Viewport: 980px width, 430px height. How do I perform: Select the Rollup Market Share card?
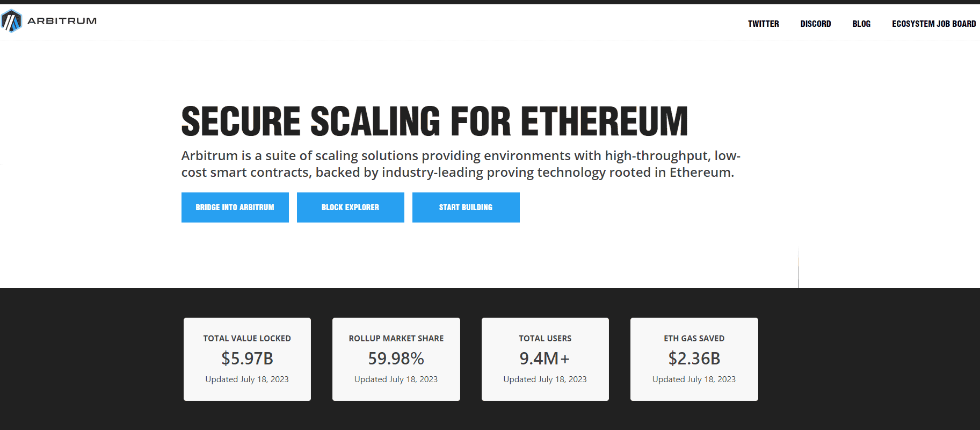click(396, 359)
